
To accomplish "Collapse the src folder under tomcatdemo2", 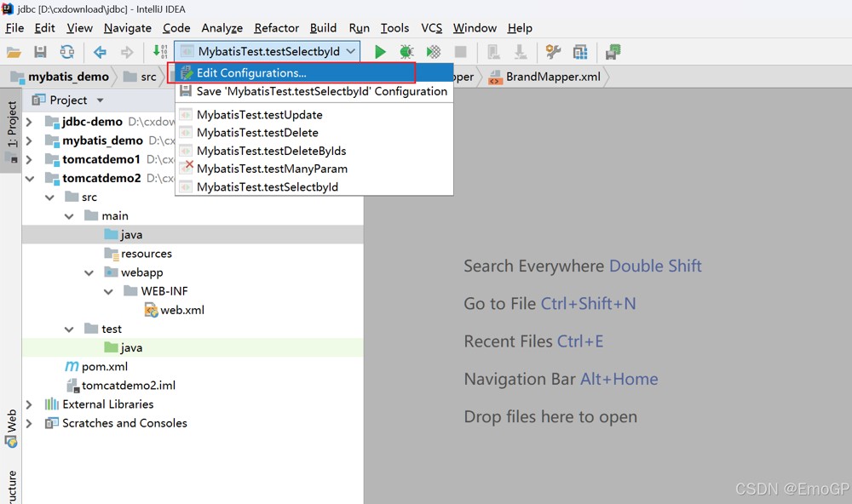I will point(49,198).
